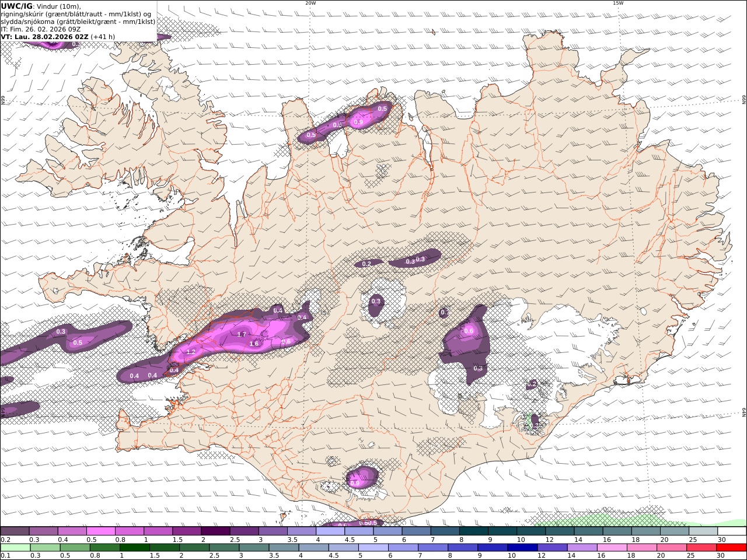Viewport: 747px width, 560px height.
Task: Select the white 30+ snow scale swatch
Action: coord(732,531)
